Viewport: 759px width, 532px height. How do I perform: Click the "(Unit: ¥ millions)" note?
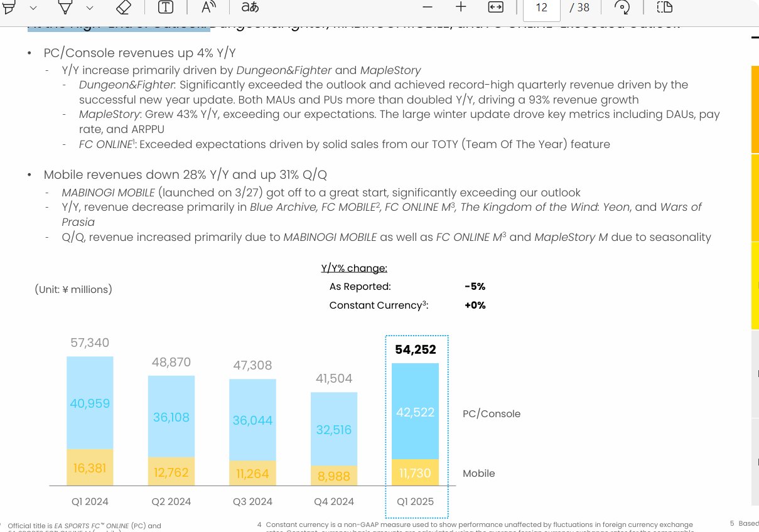(x=73, y=289)
